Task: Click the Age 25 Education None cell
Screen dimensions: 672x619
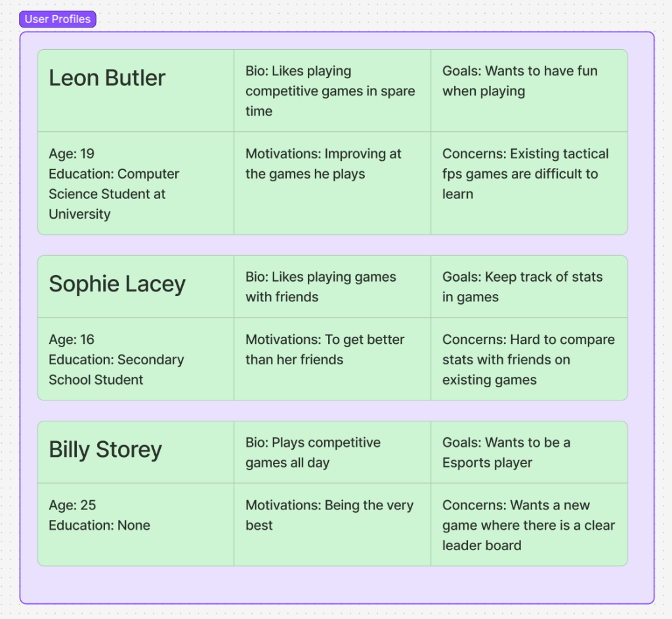Action: coord(135,524)
